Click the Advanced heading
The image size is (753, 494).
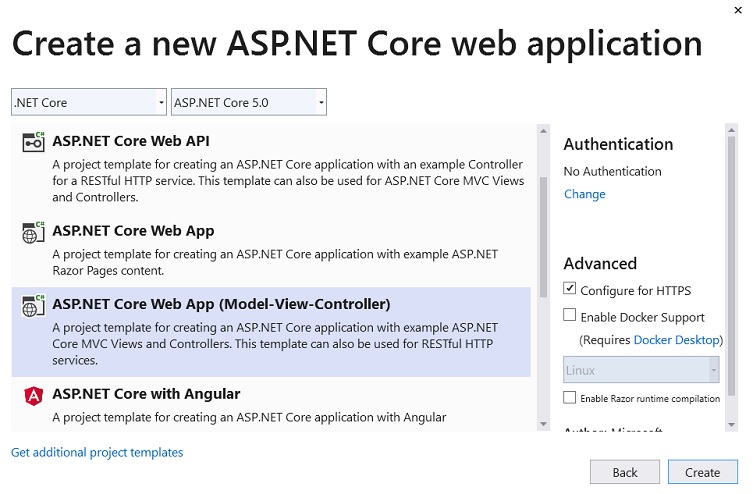click(600, 264)
